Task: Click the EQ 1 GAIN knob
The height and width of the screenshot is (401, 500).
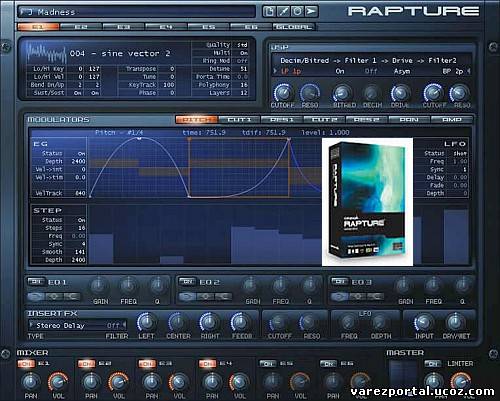Action: (x=98, y=285)
